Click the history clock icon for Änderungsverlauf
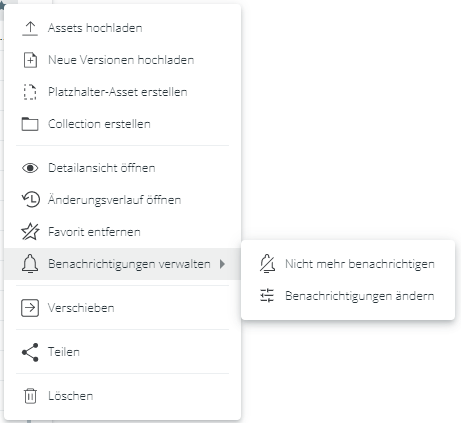461x423 pixels. coord(31,200)
